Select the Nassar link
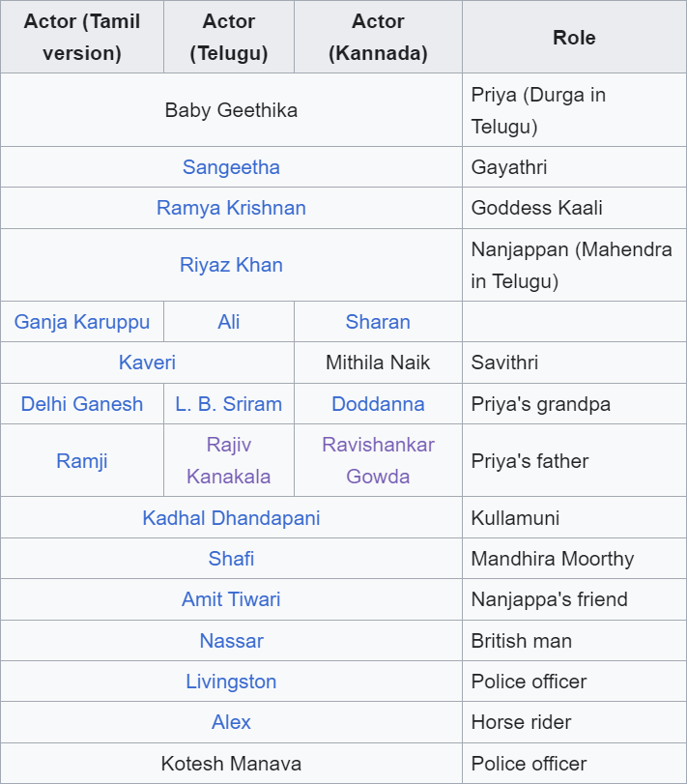The width and height of the screenshot is (687, 784). [231, 641]
